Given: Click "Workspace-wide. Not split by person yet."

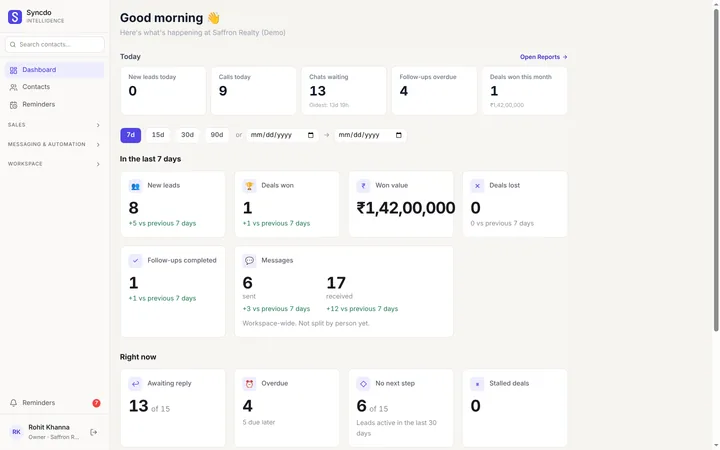Looking at the screenshot, I should 306,324.
